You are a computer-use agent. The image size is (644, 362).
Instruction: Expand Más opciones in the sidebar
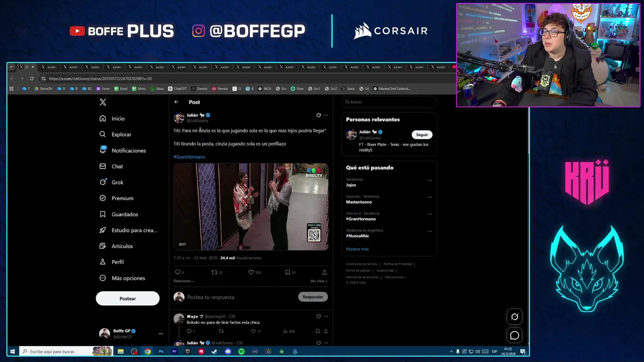[122, 278]
